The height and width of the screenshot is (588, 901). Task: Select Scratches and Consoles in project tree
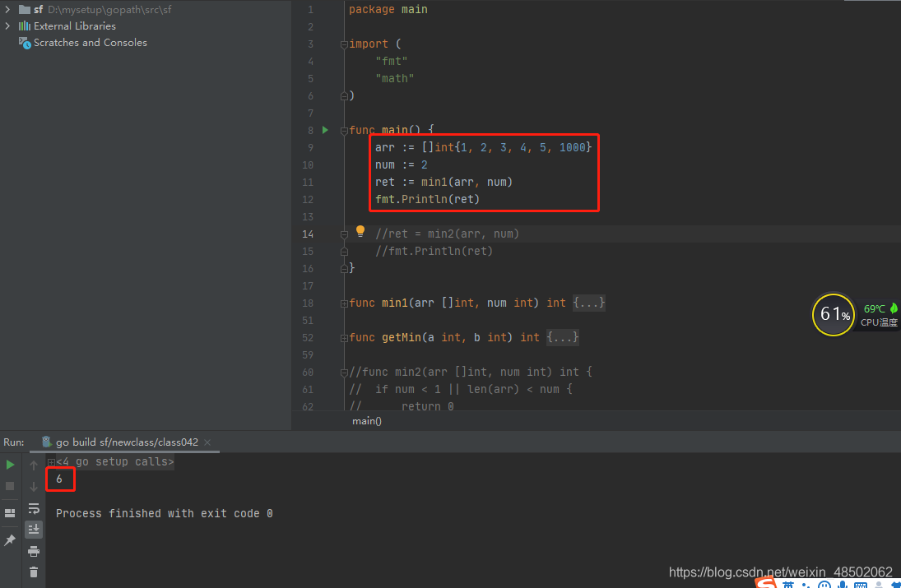coord(91,43)
